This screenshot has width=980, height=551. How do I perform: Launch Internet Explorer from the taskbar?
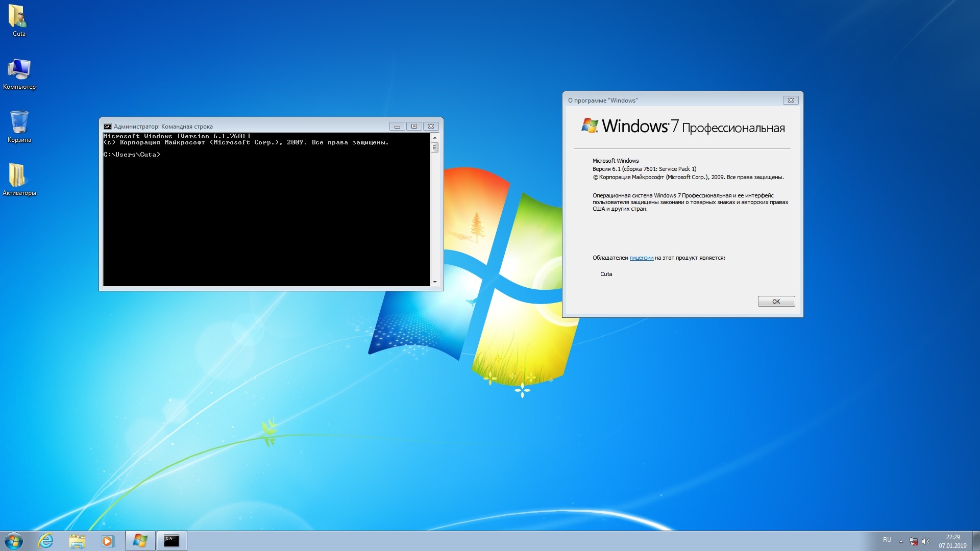[46, 541]
